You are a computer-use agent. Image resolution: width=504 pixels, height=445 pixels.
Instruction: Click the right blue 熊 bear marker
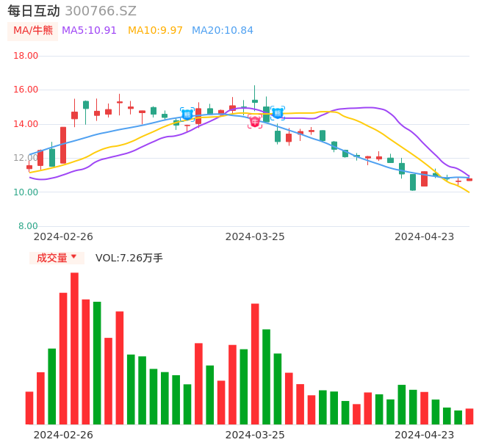(278, 113)
